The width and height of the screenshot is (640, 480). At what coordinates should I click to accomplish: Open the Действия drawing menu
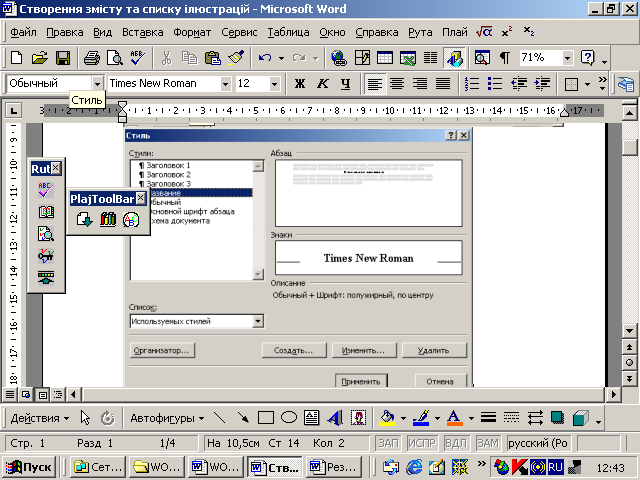pyautogui.click(x=40, y=418)
